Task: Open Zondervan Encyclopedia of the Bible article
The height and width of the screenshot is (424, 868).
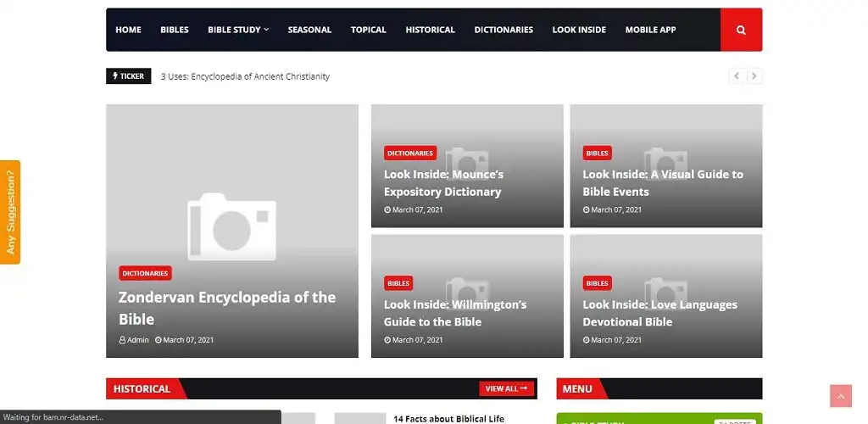Action: click(x=226, y=308)
